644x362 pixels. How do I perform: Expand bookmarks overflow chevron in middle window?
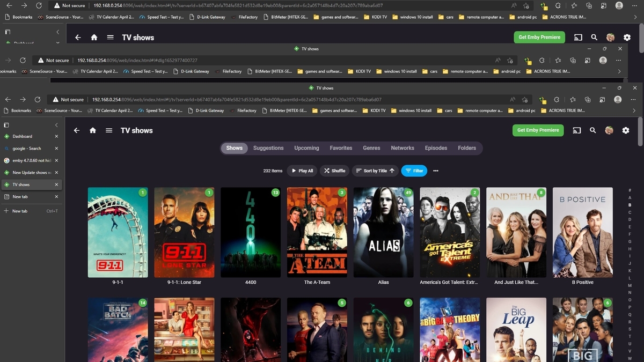(x=619, y=71)
